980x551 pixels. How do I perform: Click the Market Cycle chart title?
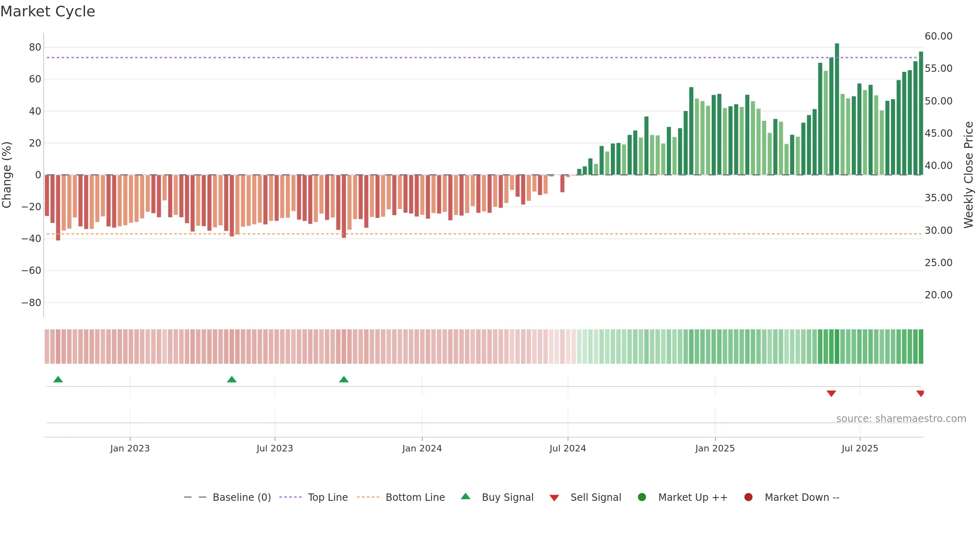48,11
